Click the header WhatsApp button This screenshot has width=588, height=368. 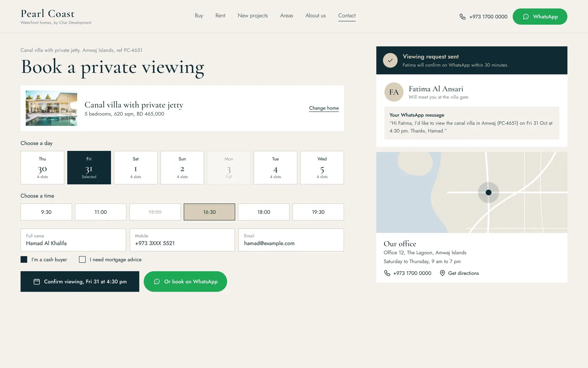(540, 17)
